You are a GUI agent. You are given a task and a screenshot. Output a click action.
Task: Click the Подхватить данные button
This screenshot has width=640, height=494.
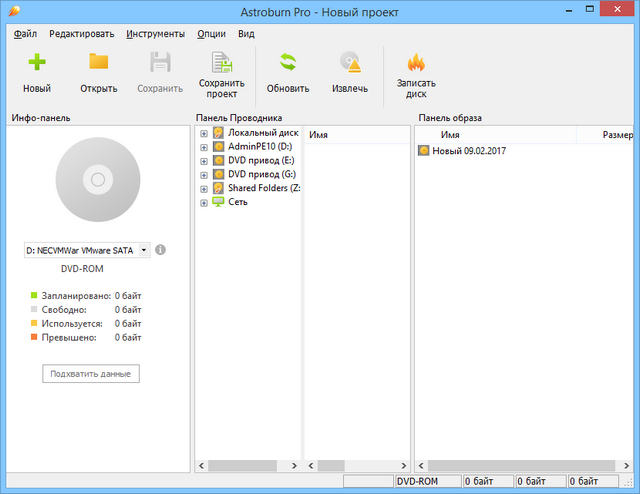click(91, 373)
